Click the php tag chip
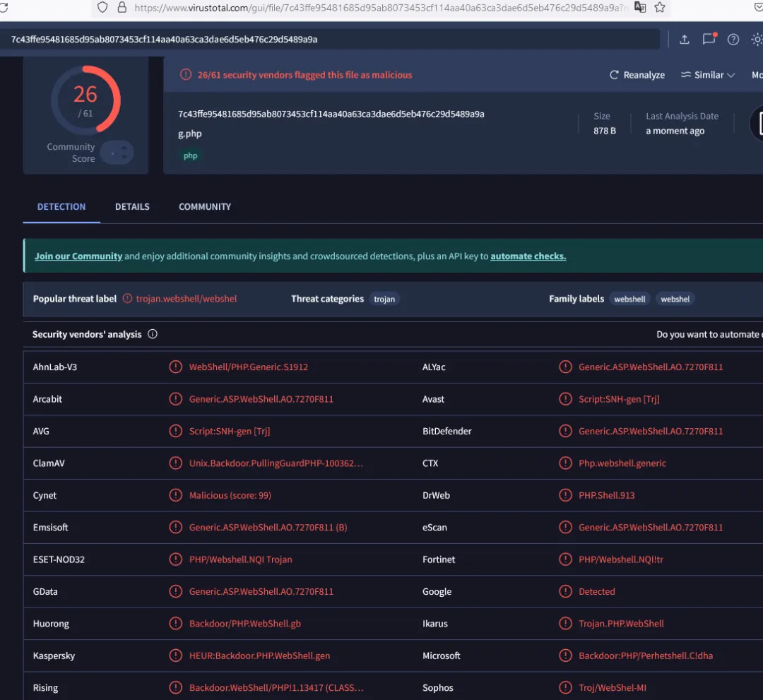Screen dimensions: 763x700 (190, 155)
